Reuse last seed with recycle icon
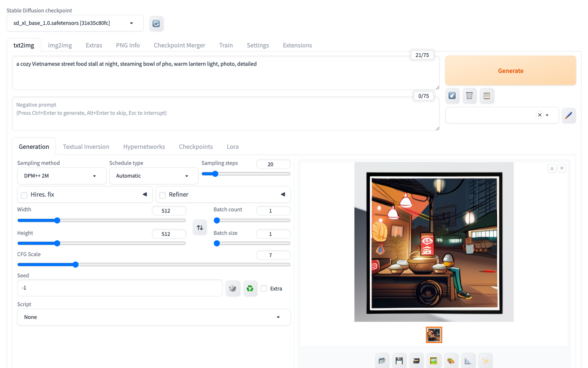 click(250, 289)
